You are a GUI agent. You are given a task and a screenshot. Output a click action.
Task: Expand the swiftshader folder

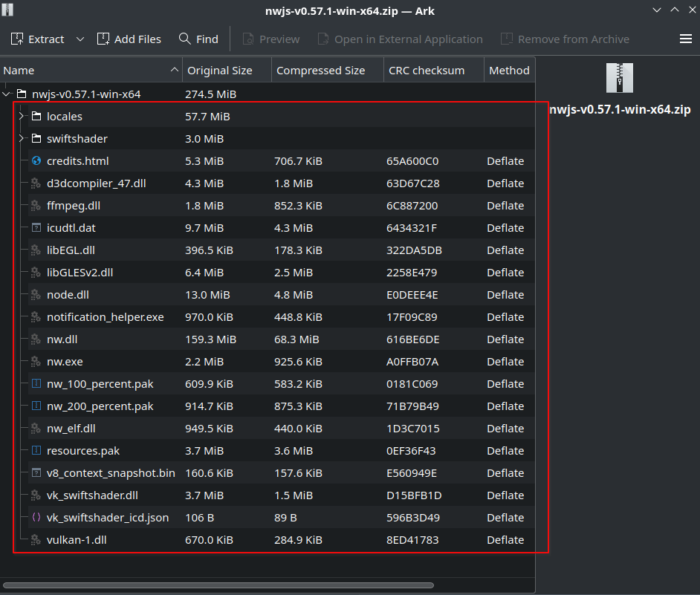(21, 139)
